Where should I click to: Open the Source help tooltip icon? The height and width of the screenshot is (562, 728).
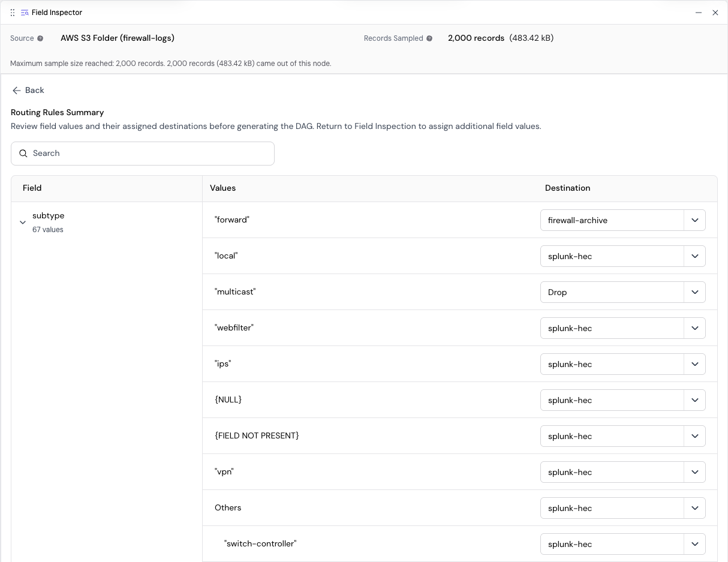[40, 38]
